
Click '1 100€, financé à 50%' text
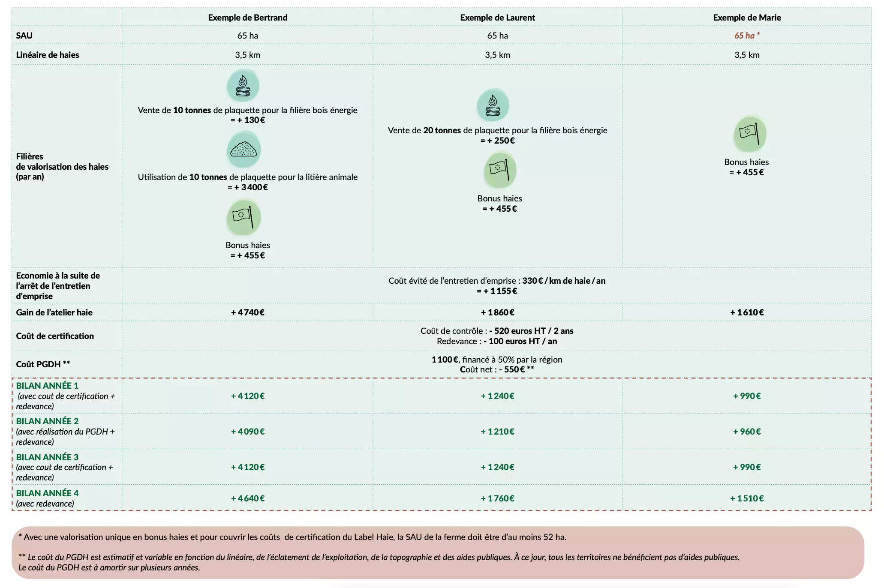click(x=497, y=360)
